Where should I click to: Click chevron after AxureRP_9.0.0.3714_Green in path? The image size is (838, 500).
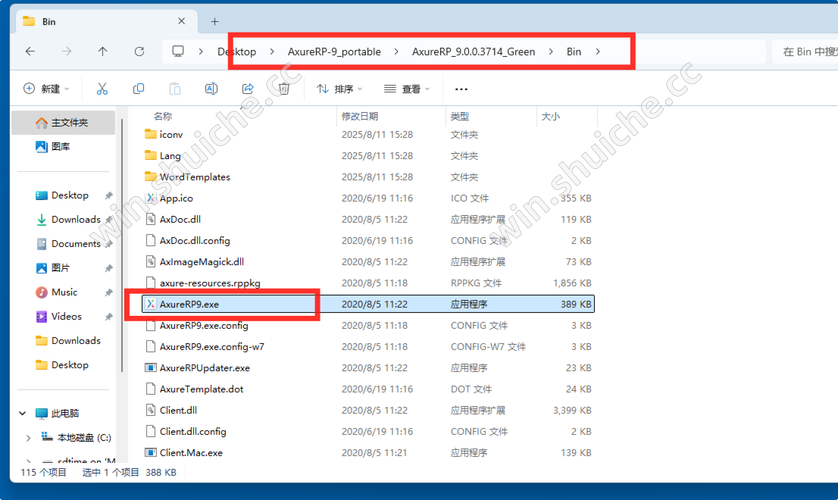pos(550,52)
